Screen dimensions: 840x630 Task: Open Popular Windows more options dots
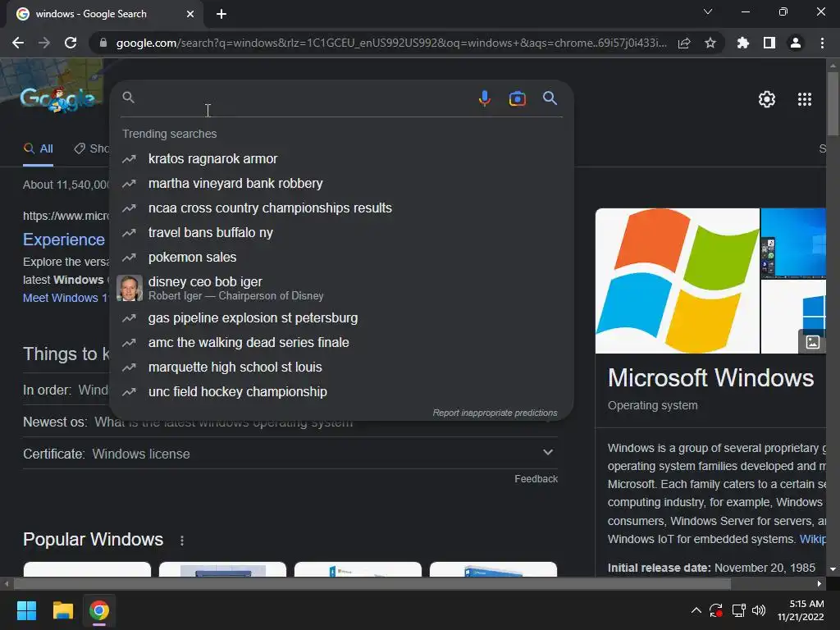(x=182, y=541)
